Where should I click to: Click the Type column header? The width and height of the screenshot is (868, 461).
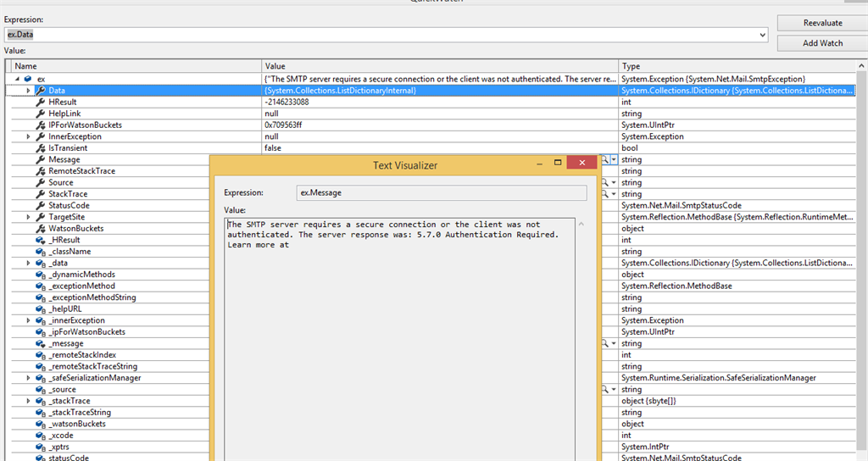[x=737, y=66]
